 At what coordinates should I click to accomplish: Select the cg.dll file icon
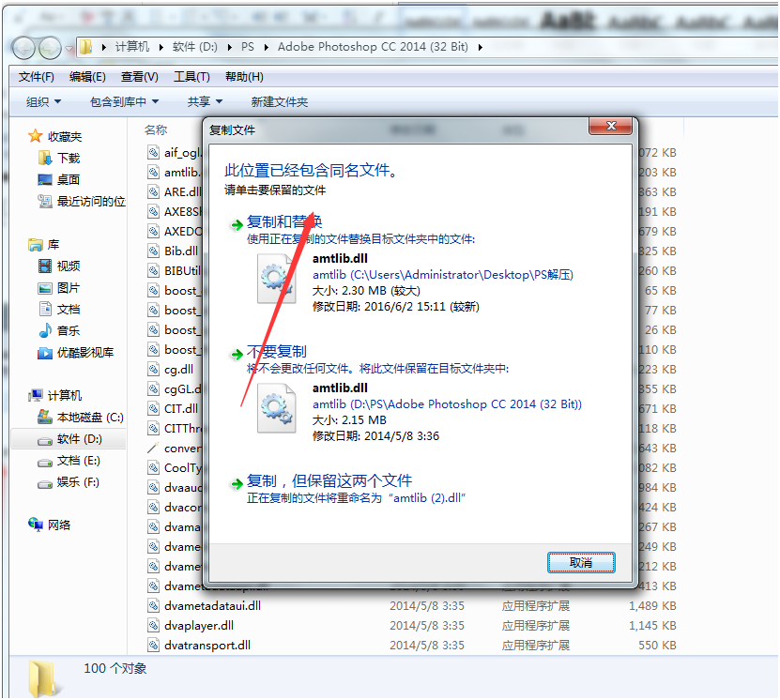(x=153, y=370)
